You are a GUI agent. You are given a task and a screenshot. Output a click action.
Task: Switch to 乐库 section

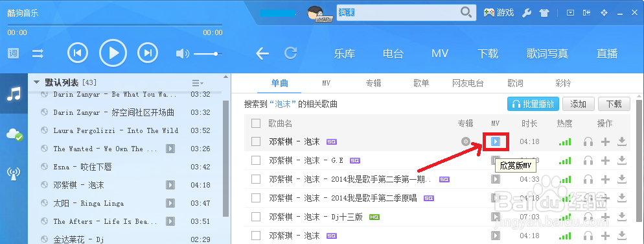pos(345,53)
